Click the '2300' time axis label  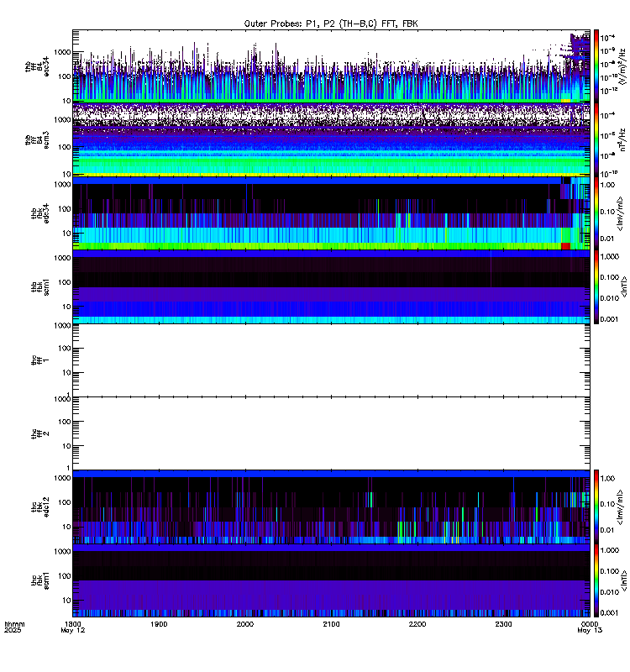503,624
